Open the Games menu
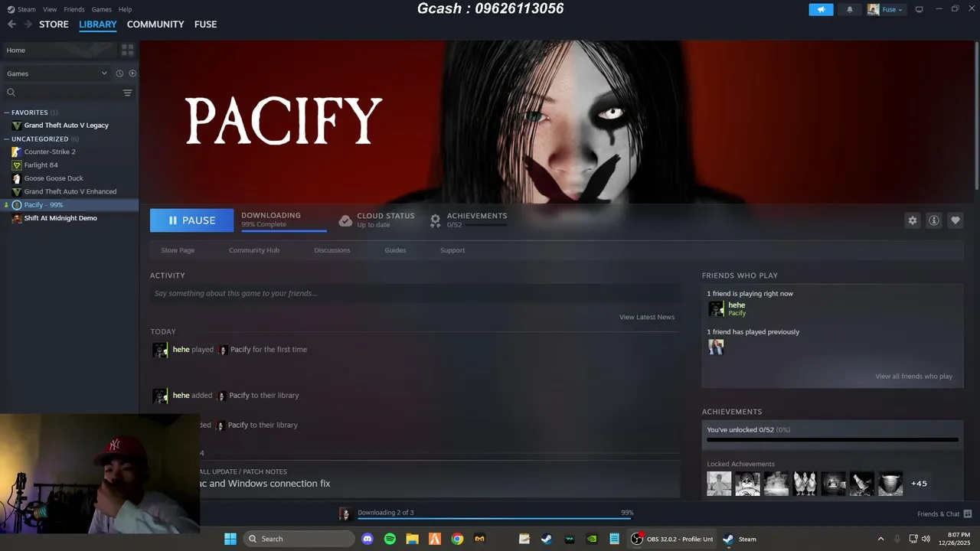The width and height of the screenshot is (980, 551). (102, 9)
